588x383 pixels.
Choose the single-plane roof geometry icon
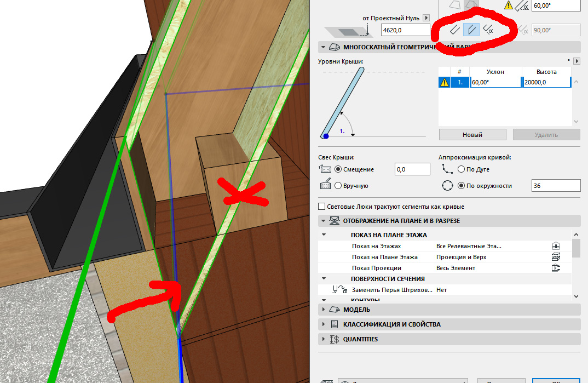click(x=454, y=4)
